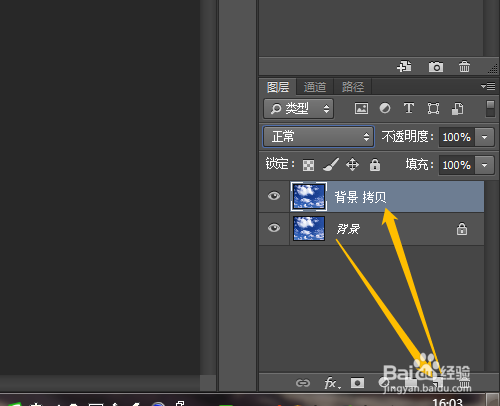Create new document from current state icon
This screenshot has height=406, width=500.
[404, 67]
